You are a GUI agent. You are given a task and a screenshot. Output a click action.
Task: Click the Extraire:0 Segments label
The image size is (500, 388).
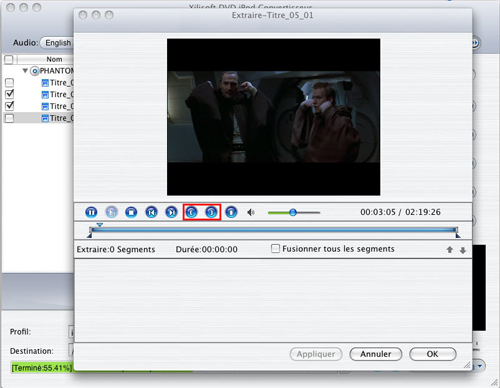coord(116,249)
